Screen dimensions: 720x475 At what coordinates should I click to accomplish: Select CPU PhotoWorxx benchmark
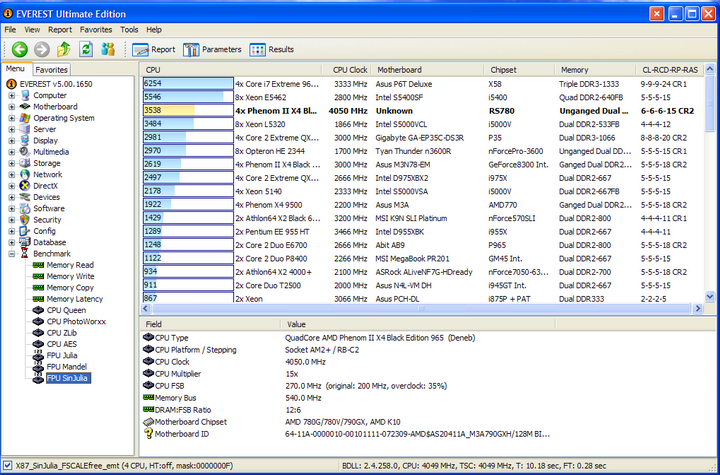point(76,322)
